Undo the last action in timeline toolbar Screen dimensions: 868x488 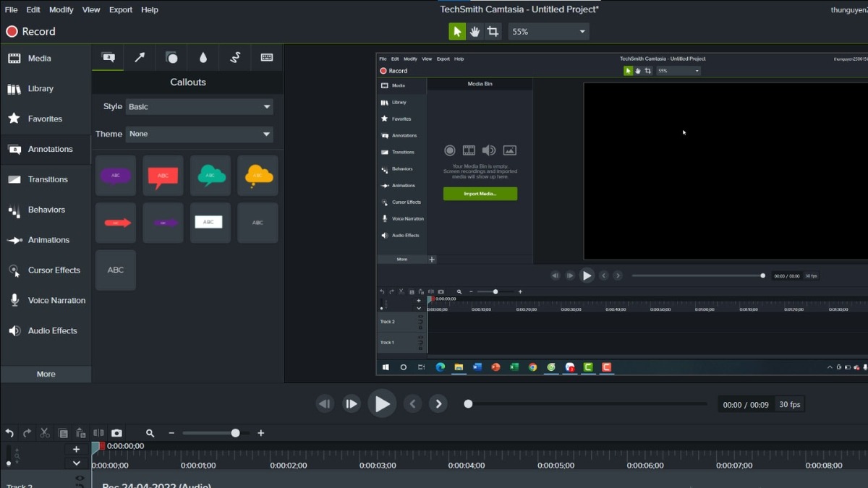[x=9, y=433]
